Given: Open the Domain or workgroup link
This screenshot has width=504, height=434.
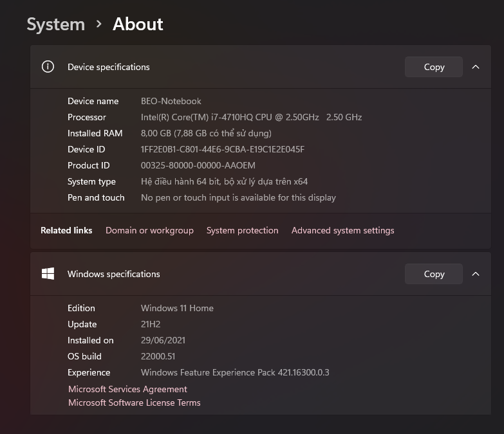Looking at the screenshot, I should pos(149,230).
